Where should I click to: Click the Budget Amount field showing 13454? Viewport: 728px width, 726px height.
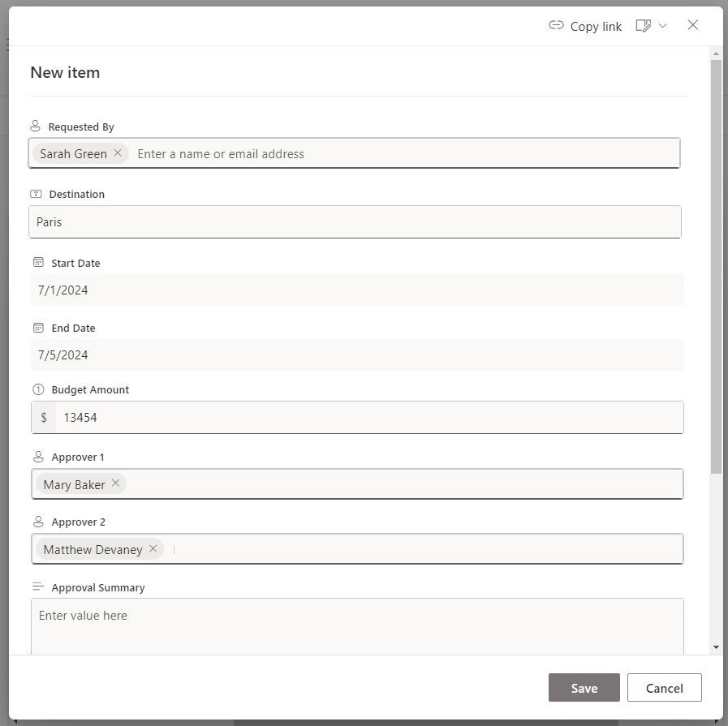pos(357,418)
